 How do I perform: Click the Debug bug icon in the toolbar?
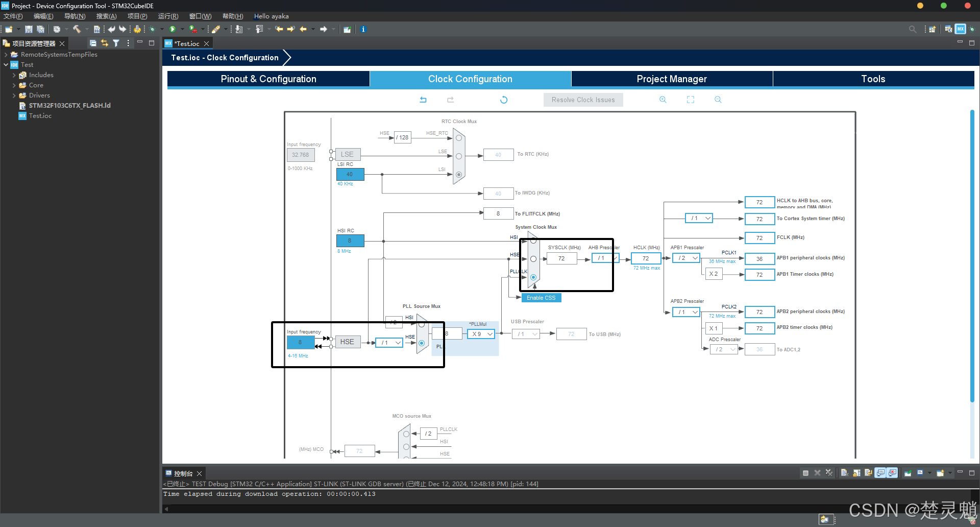(x=152, y=29)
